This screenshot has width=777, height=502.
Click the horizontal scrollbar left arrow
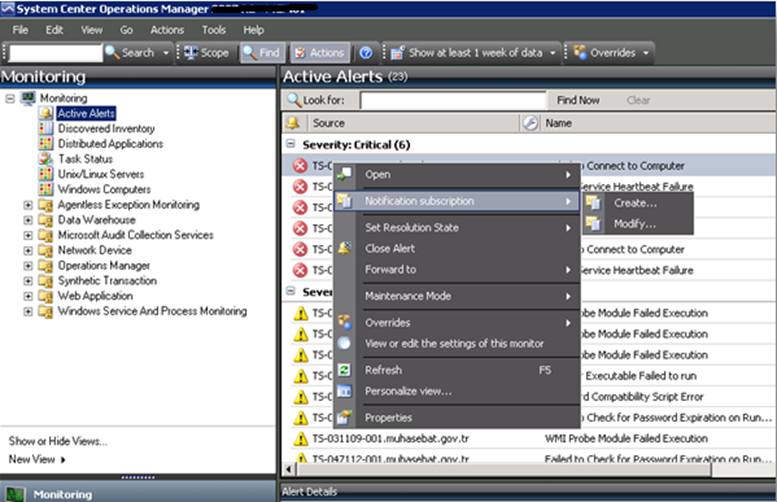(x=289, y=469)
